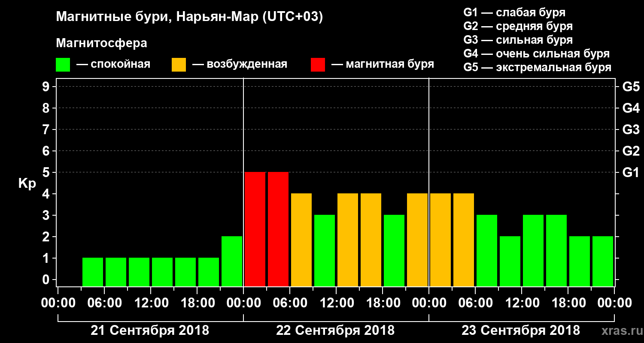Click the G4 — очень сильная буря legend entry
Screen dimensions: 644x343
(x=537, y=54)
